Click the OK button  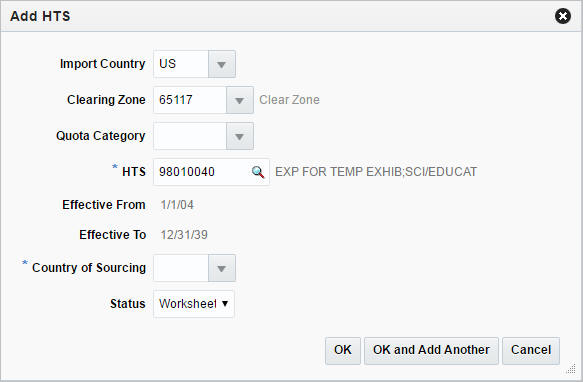click(343, 351)
